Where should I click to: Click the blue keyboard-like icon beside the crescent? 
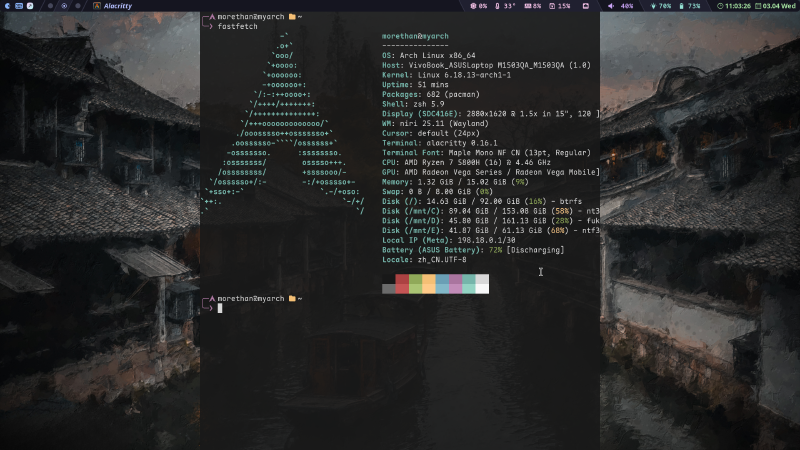(x=19, y=6)
